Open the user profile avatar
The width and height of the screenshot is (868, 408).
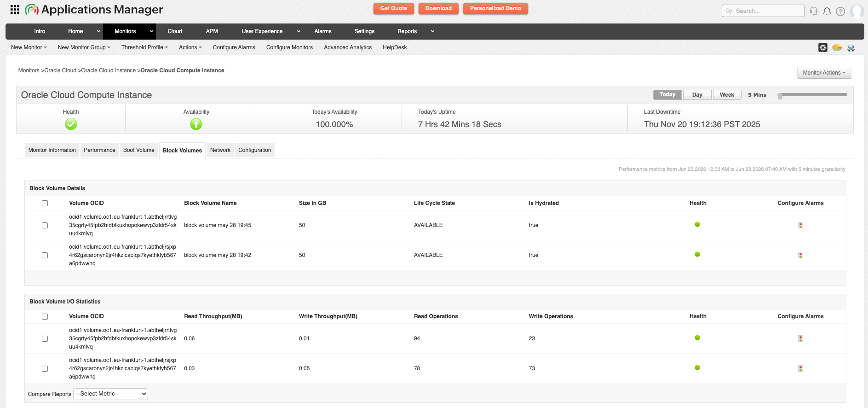[857, 11]
